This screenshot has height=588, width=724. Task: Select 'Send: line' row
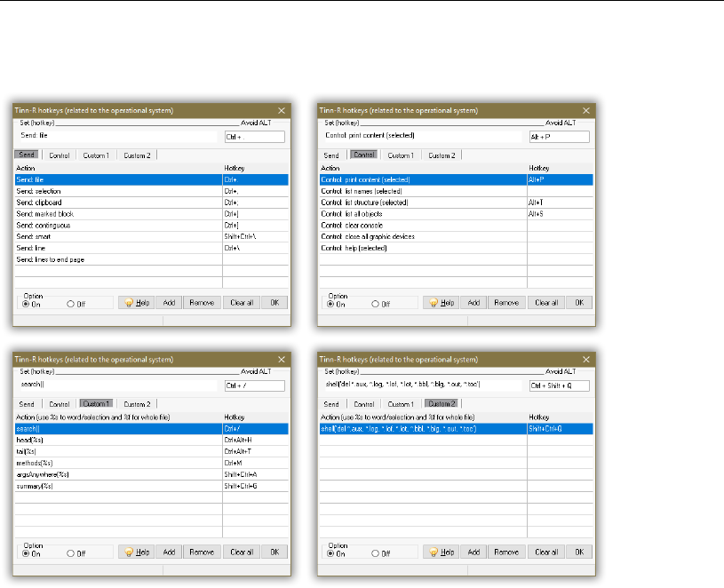pyautogui.click(x=151, y=248)
